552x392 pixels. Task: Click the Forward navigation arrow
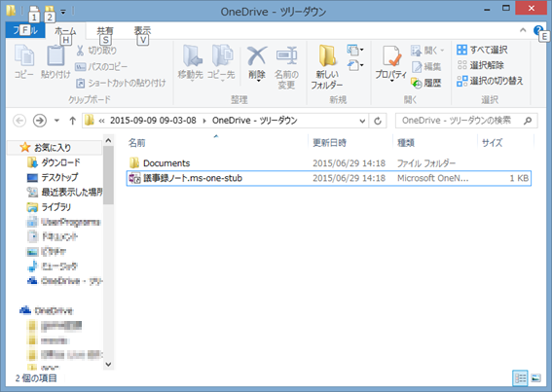click(x=40, y=121)
